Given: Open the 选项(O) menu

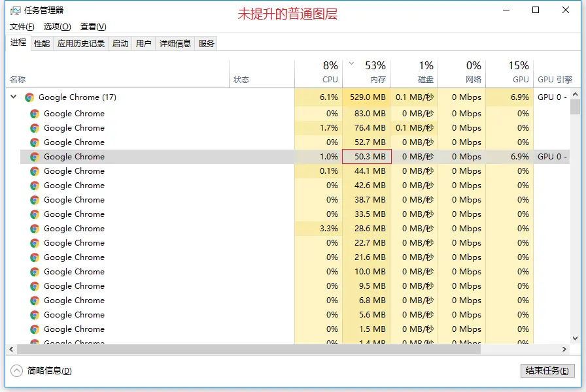Looking at the screenshot, I should pyautogui.click(x=57, y=27).
